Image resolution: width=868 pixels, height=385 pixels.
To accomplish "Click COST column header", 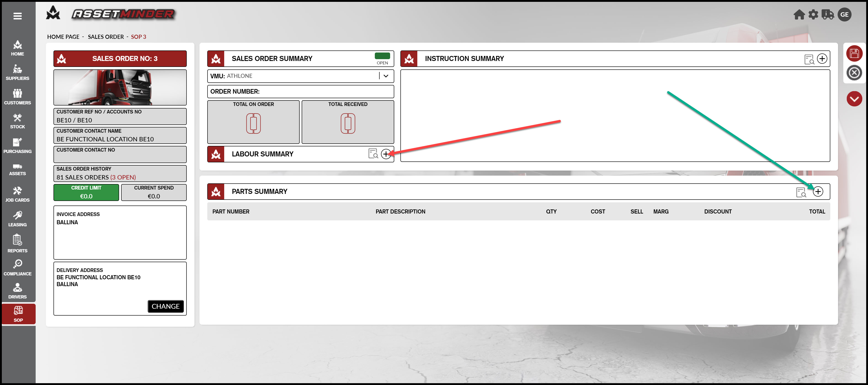I will pos(598,212).
